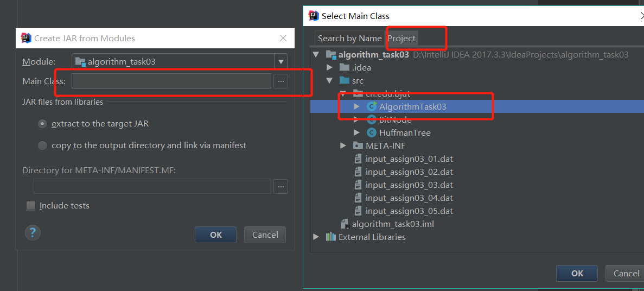Select extract to the target JAR option

(x=42, y=124)
